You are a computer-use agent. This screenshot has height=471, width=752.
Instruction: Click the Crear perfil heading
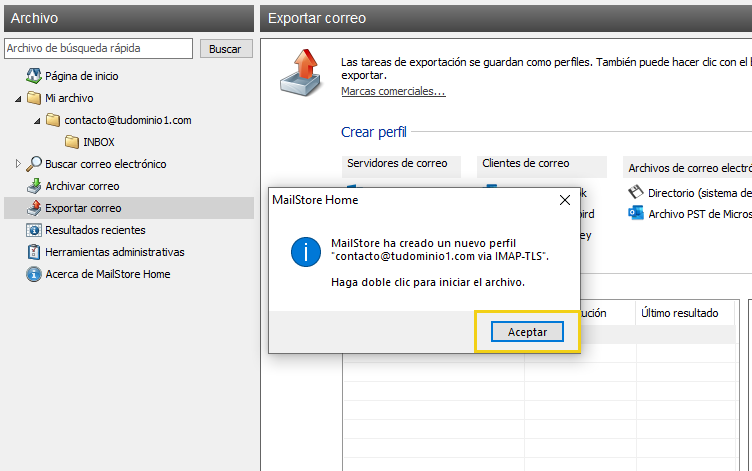click(x=374, y=132)
